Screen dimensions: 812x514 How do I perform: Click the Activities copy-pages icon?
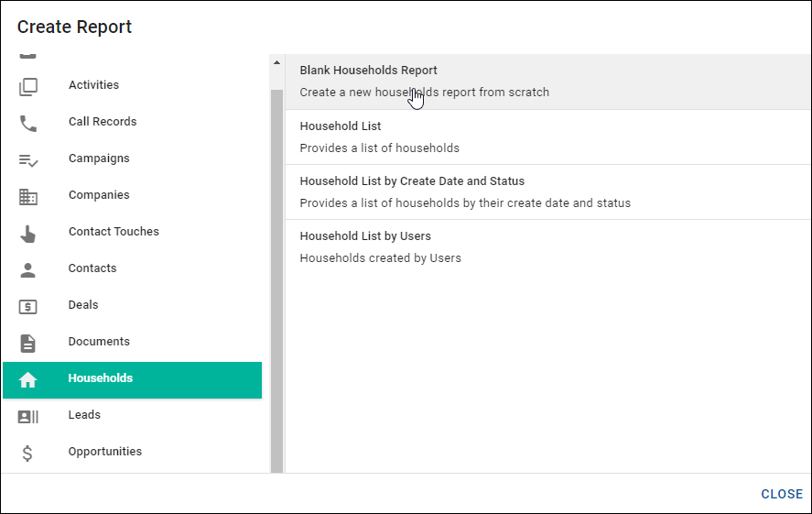point(28,86)
